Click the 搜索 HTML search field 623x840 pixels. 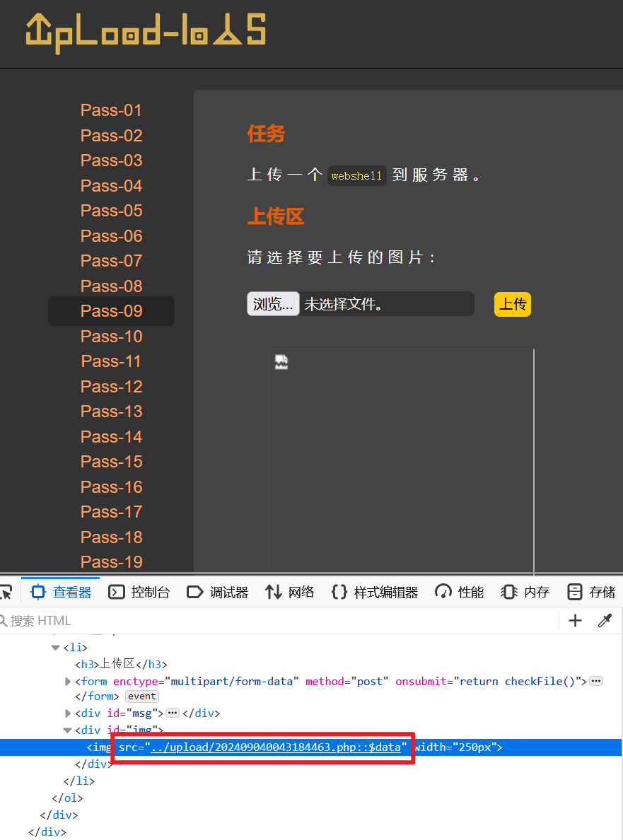[x=279, y=620]
